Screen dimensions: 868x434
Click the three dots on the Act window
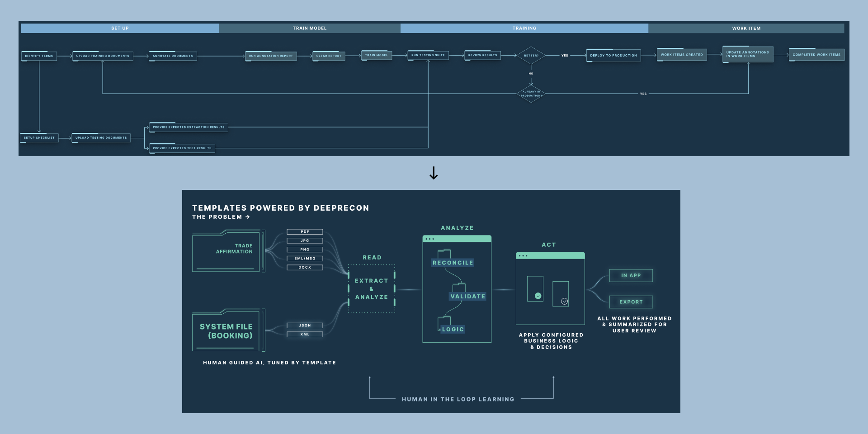[523, 256]
